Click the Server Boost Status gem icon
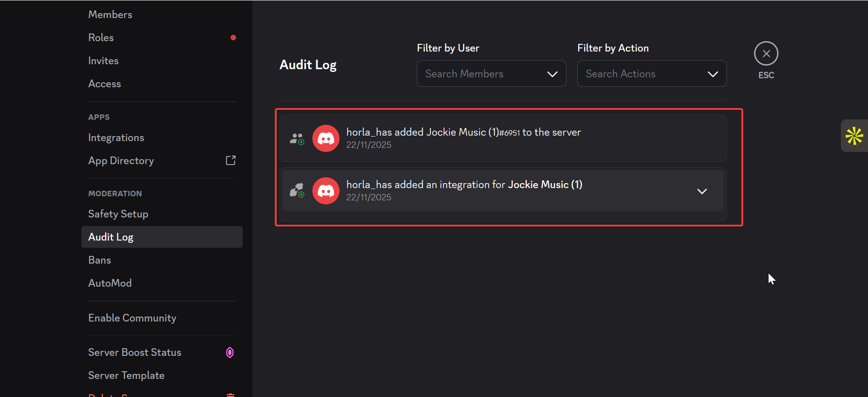 point(230,352)
